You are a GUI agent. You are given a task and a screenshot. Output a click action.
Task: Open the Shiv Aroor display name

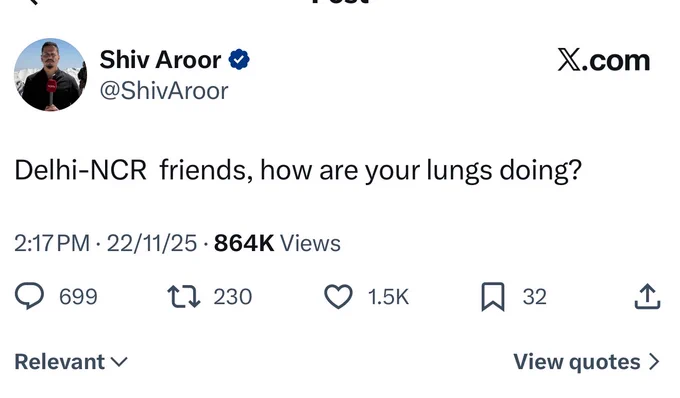[x=160, y=59]
